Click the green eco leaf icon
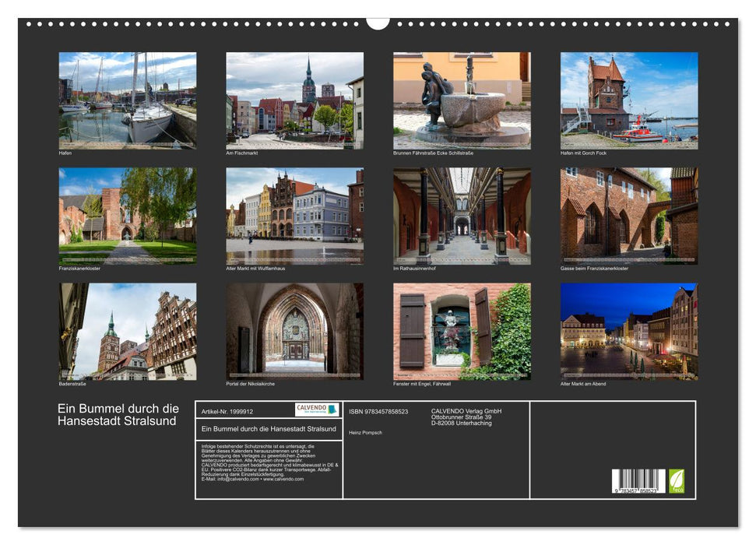 click(x=677, y=483)
